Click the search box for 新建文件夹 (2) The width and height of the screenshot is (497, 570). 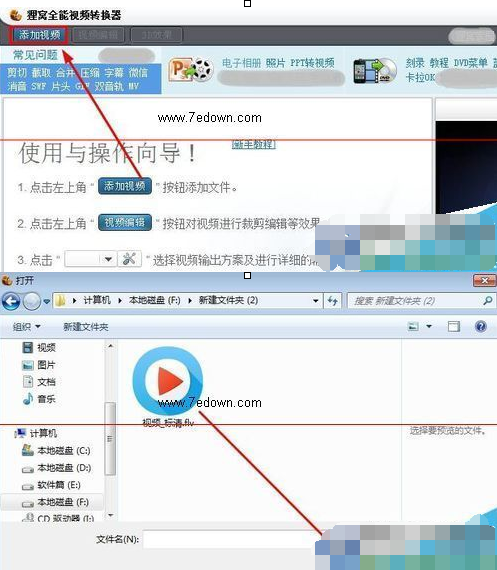click(421, 301)
